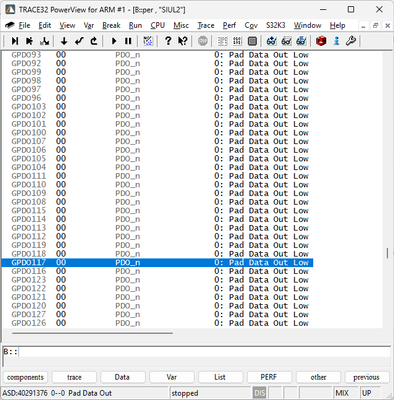
Task: Open the Cov menu
Action: point(251,25)
